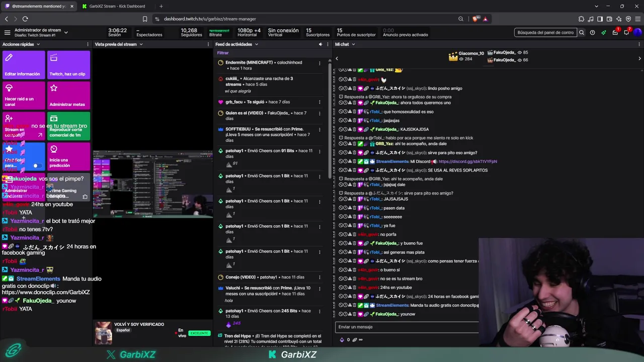Image resolution: width=644 pixels, height=362 pixels.
Task: Open menu for Conejo (VIDEO) activity
Action: click(x=319, y=277)
